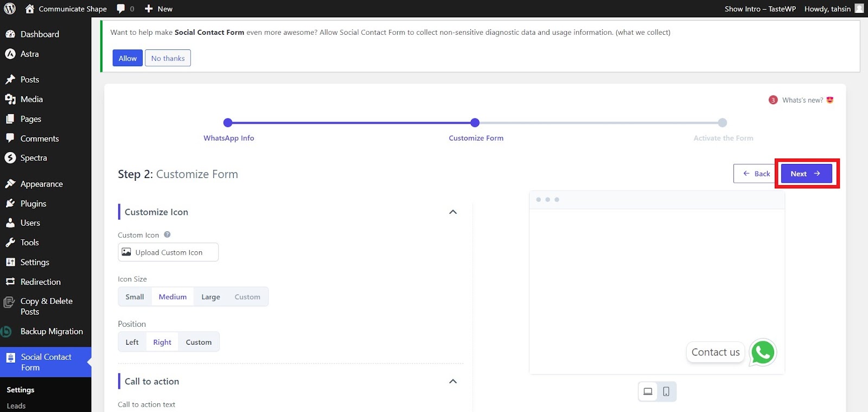Click the WhatsApp icon in the preview
Viewport: 868px width, 412px height.
[763, 352]
